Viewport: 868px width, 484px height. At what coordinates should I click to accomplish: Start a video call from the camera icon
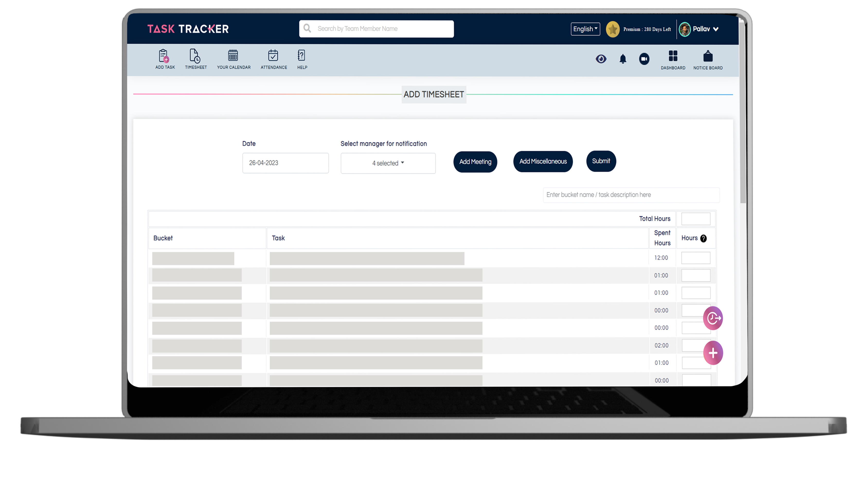(644, 59)
